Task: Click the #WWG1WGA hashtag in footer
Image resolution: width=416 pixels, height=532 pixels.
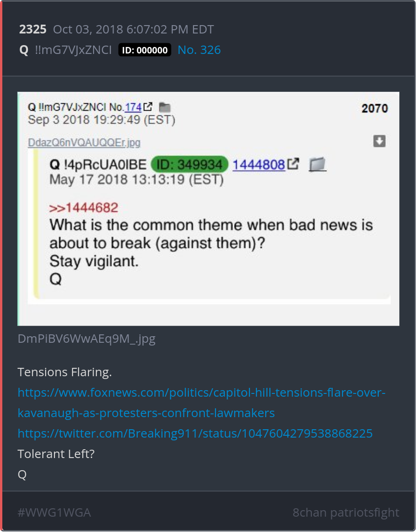Action: (x=54, y=512)
